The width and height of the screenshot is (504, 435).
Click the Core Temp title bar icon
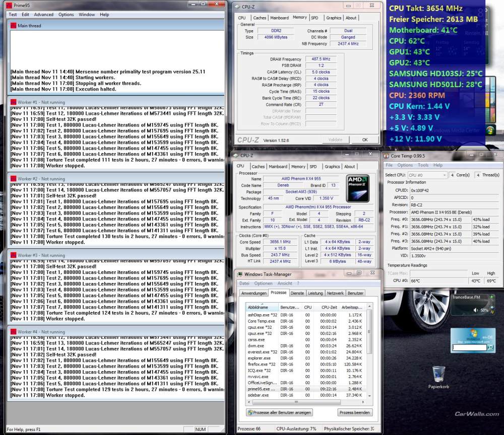tap(387, 156)
